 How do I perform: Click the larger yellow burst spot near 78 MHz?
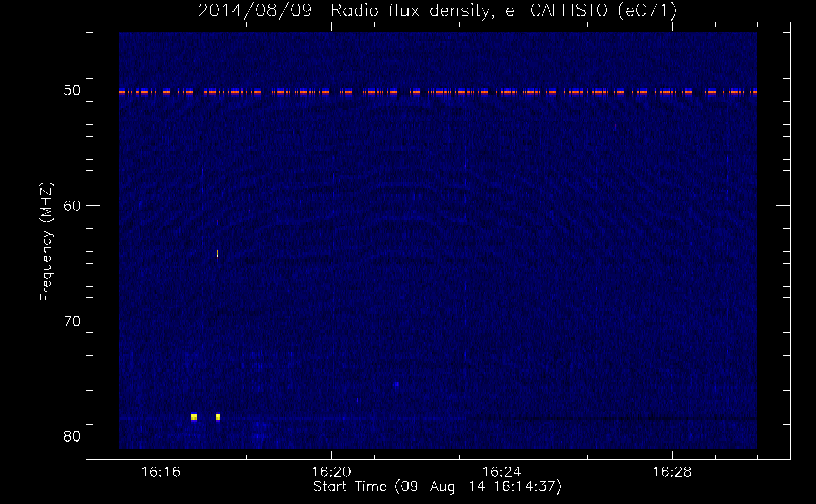[x=194, y=417]
